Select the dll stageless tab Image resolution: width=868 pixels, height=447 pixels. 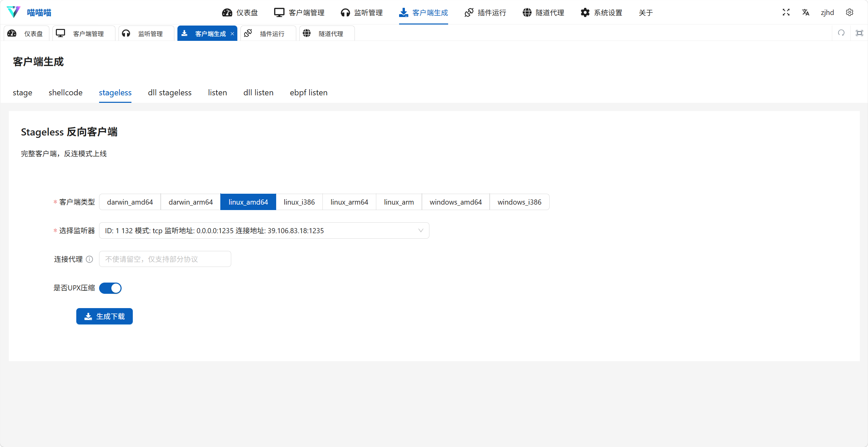click(x=170, y=93)
